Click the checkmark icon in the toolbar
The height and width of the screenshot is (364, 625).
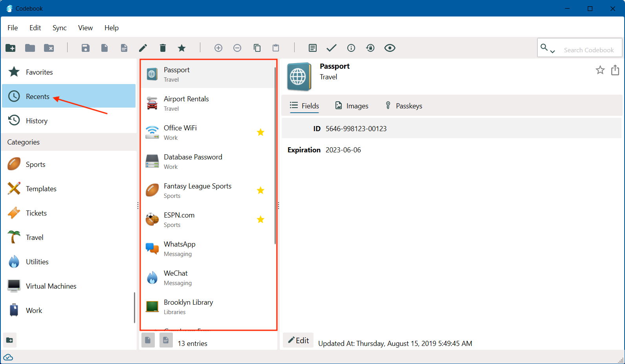(332, 48)
